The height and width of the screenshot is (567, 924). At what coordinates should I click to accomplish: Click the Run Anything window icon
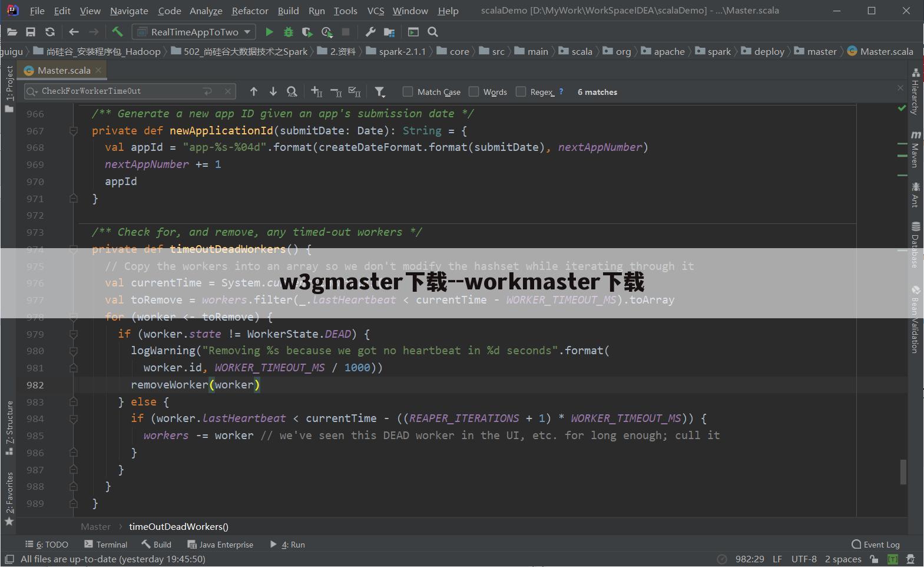pos(413,32)
